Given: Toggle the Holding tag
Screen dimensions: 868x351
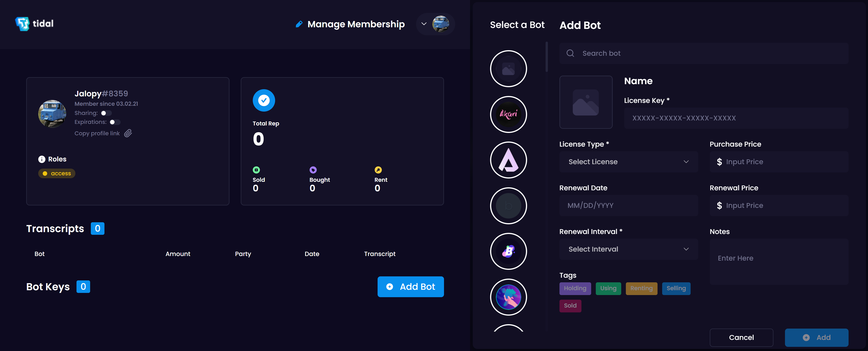Looking at the screenshot, I should [x=575, y=289].
